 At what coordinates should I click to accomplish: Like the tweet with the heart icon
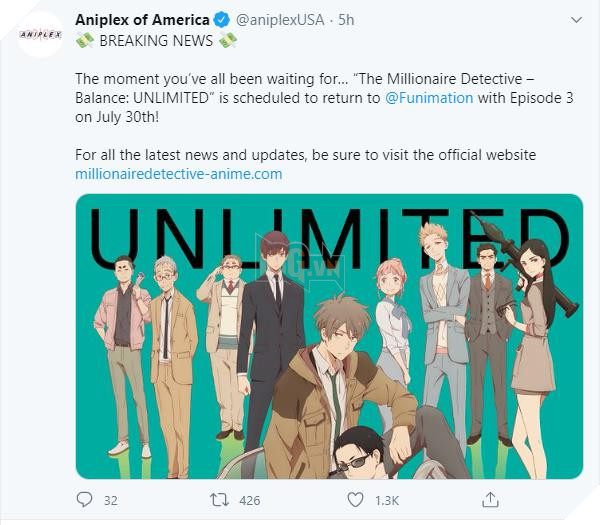[x=355, y=500]
